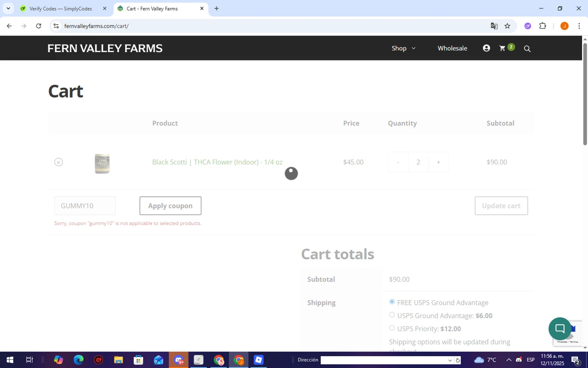588x368 pixels.
Task: Show hidden system tray icons
Action: pos(508,360)
